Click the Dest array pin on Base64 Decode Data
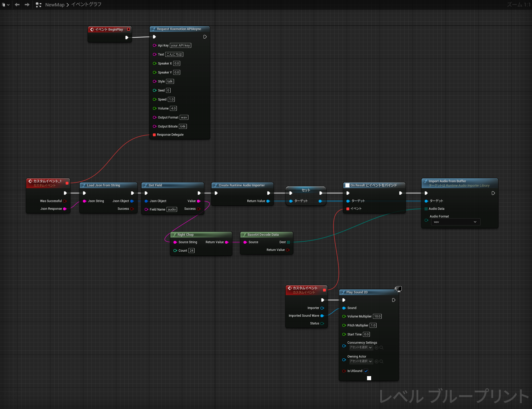The height and width of the screenshot is (409, 532). (x=288, y=242)
